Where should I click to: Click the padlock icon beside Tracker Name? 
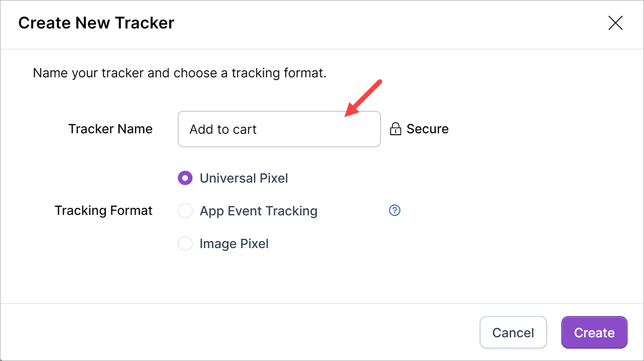coord(396,129)
